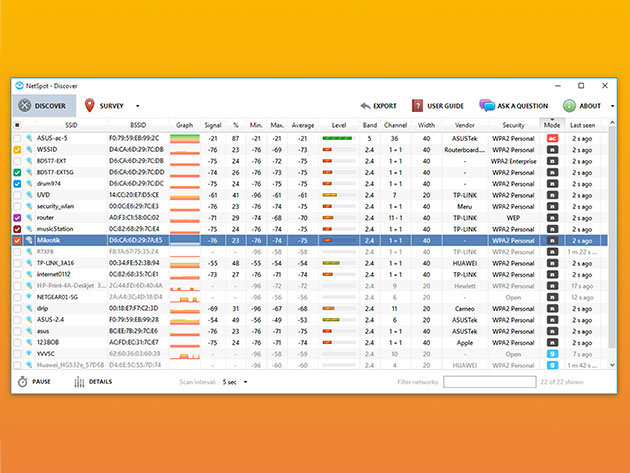Select the security_wlan network row

[309, 206]
